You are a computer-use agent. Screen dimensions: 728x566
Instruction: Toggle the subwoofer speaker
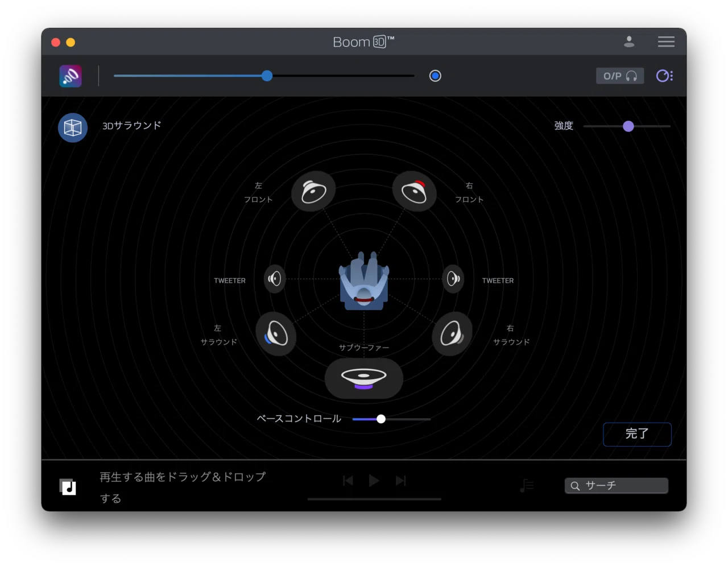(x=364, y=378)
